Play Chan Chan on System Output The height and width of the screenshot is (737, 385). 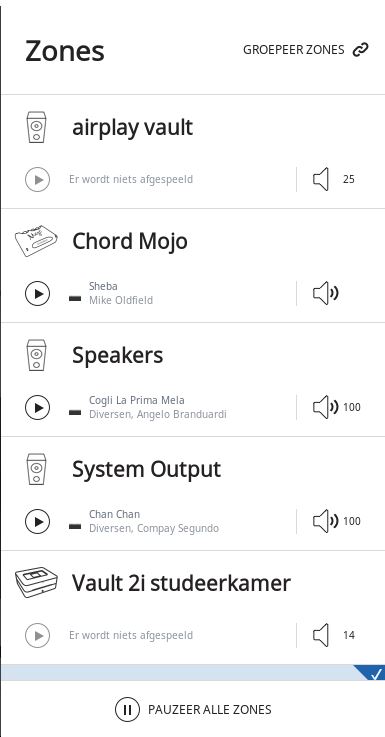coord(37,521)
